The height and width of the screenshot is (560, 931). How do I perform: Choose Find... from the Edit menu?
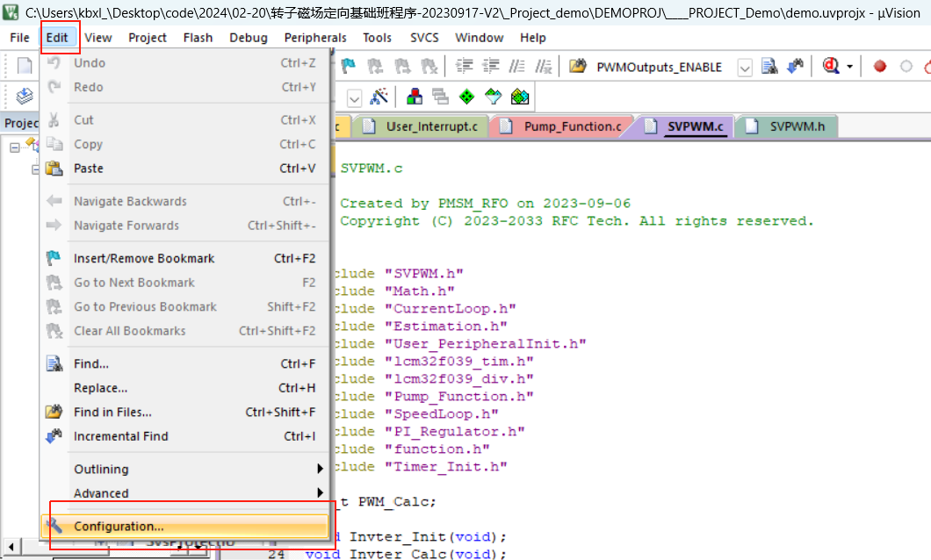tap(185, 363)
